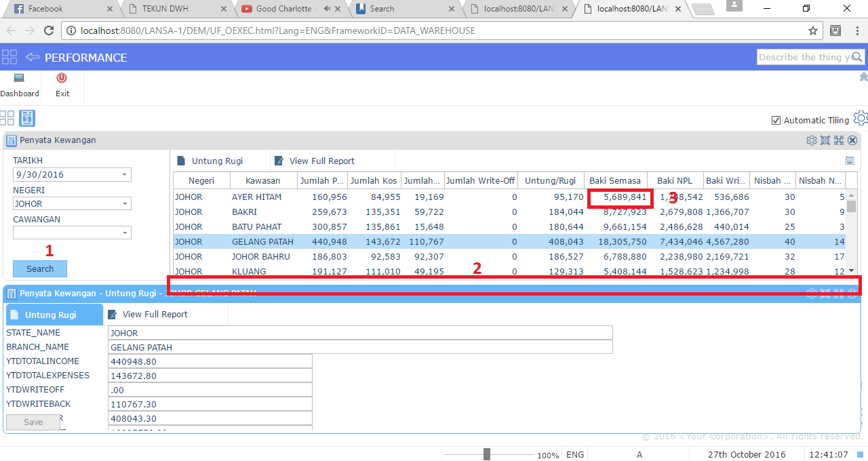Screen dimensions: 868x461
Task: Switch to View Full Report tab in top panel
Action: point(321,161)
